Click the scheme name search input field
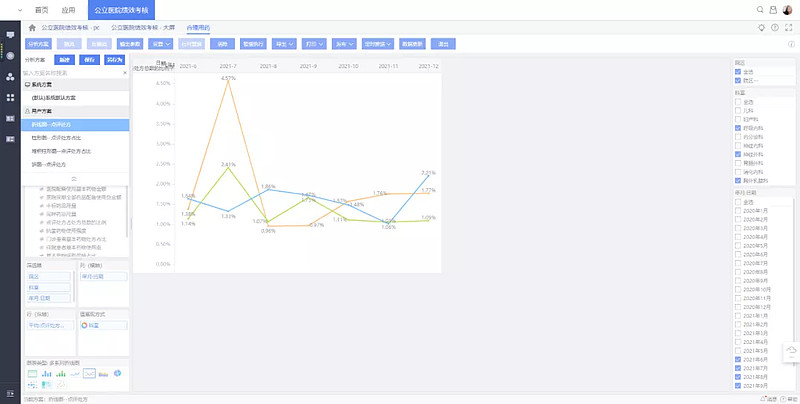The width and height of the screenshot is (800, 404). [x=71, y=73]
